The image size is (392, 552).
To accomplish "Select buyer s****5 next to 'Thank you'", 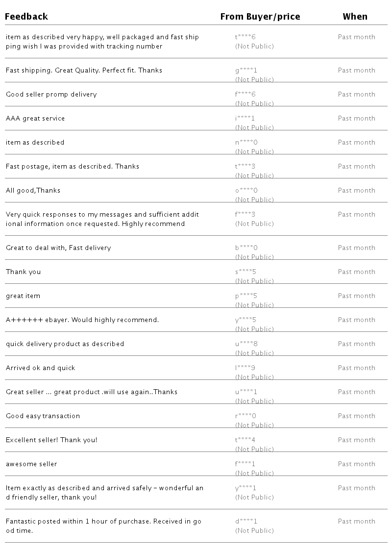I will point(246,272).
